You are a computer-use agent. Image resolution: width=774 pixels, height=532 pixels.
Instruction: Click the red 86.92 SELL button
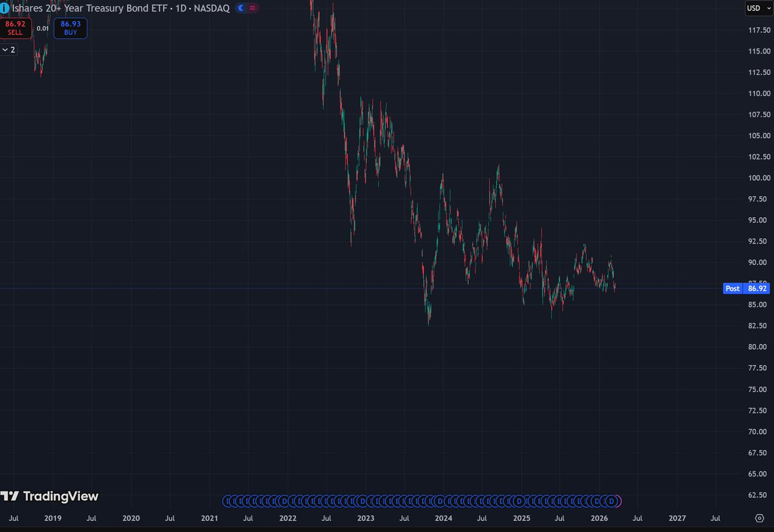[15, 28]
